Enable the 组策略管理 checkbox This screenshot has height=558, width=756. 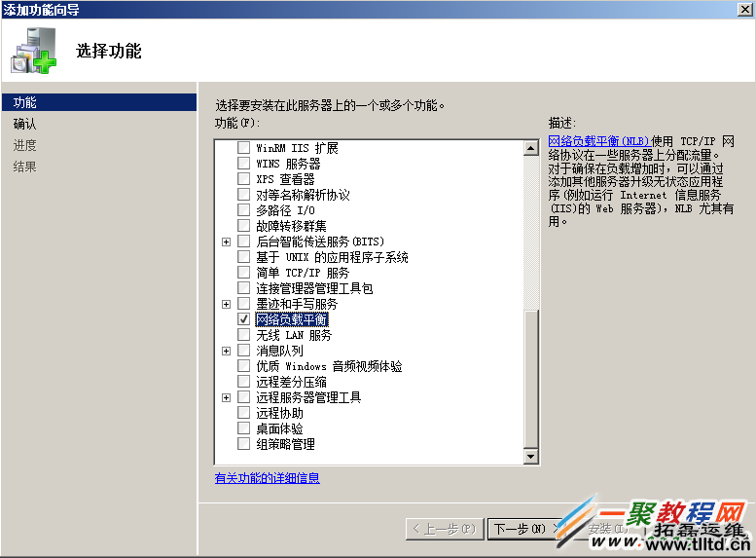(x=244, y=444)
